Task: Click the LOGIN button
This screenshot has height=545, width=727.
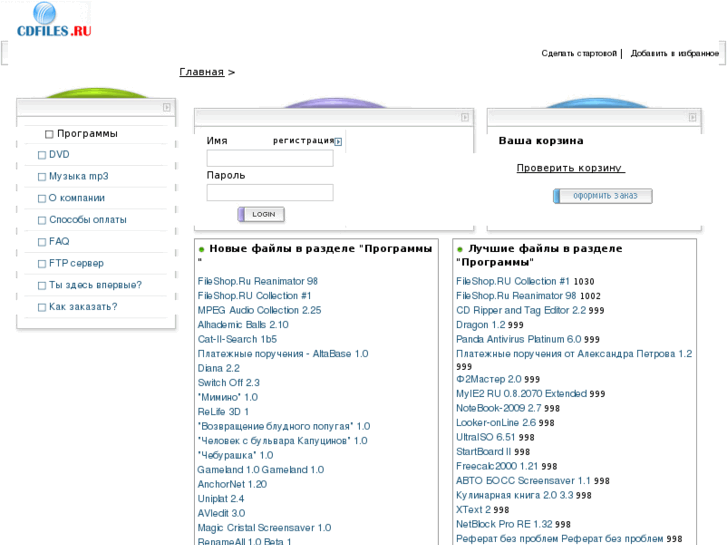Action: 261,214
